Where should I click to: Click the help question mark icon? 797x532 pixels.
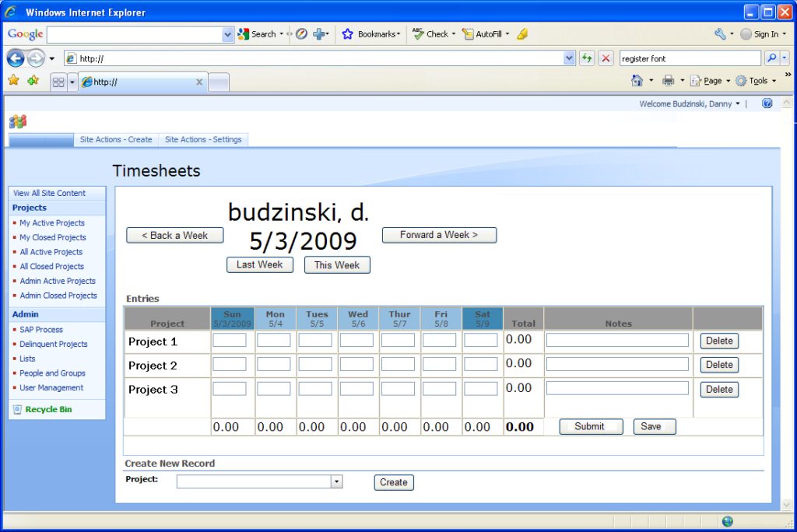click(x=767, y=103)
